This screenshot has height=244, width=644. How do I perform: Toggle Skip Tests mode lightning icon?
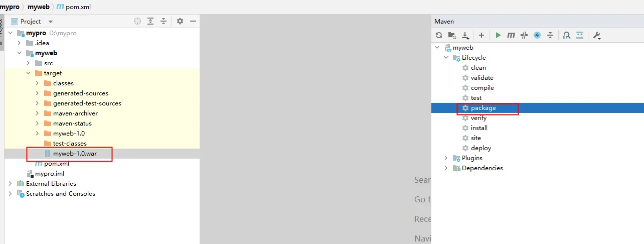click(x=537, y=35)
